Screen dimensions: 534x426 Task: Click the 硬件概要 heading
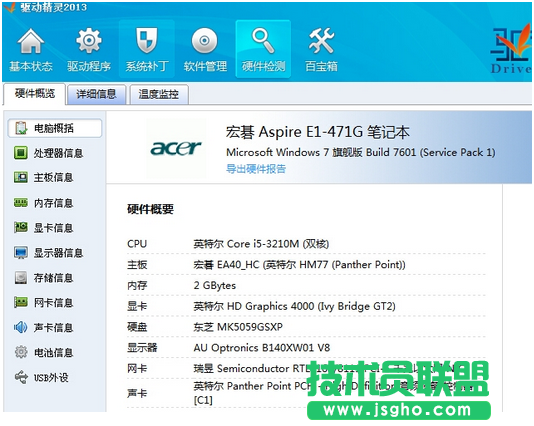pyautogui.click(x=150, y=209)
